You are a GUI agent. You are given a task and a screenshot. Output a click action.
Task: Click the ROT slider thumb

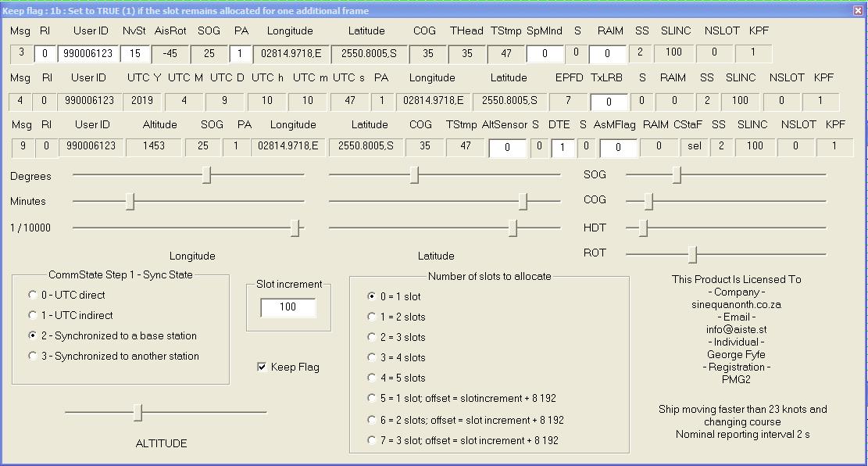click(x=692, y=254)
